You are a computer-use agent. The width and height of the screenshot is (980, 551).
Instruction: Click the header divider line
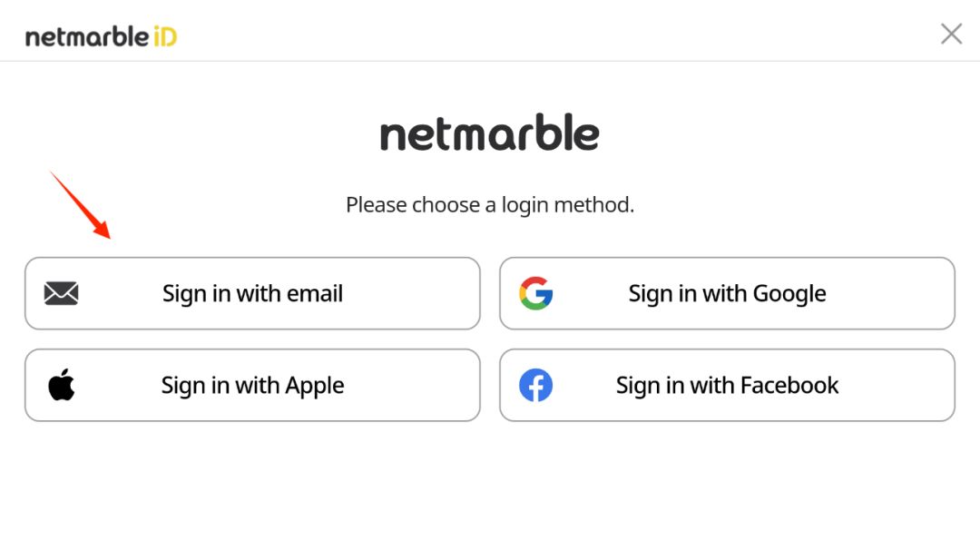[x=490, y=61]
